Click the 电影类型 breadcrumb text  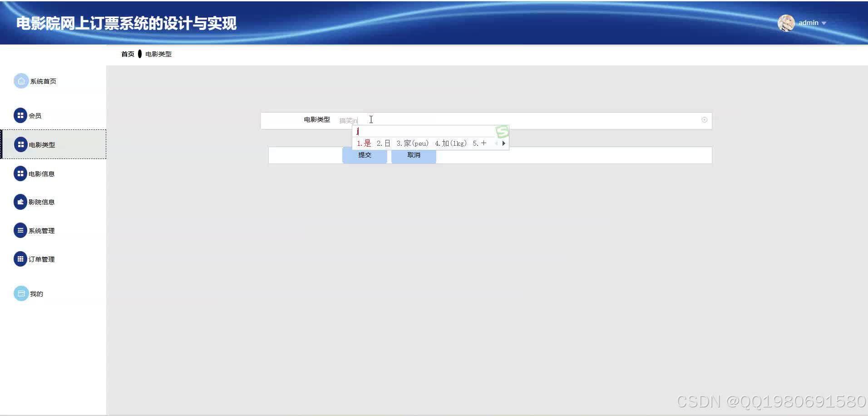158,54
